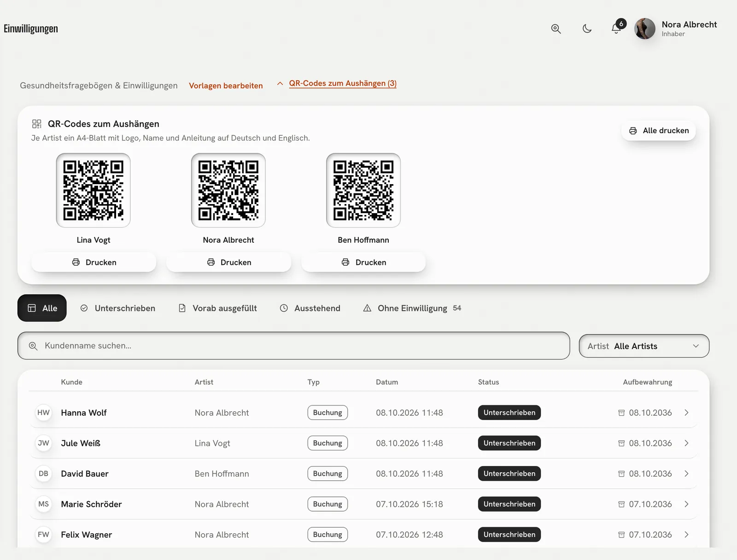737x560 pixels.
Task: Click the JW avatar of Jule Weiß
Action: coord(43,443)
